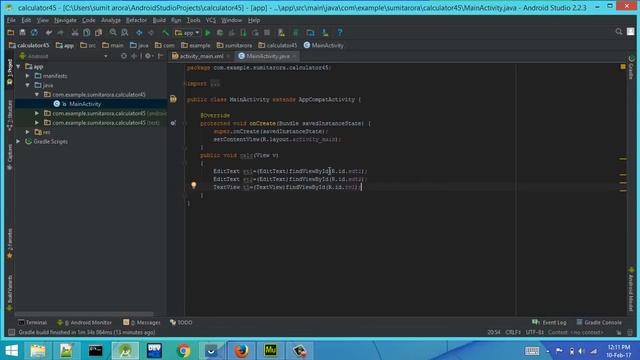Open the TODO tool window

[181, 322]
